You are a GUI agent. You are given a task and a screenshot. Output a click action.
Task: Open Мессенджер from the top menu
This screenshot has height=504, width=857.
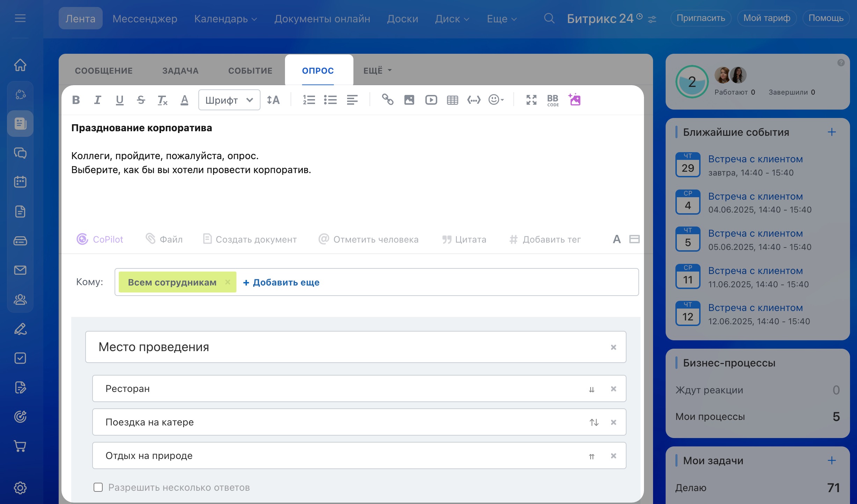145,18
